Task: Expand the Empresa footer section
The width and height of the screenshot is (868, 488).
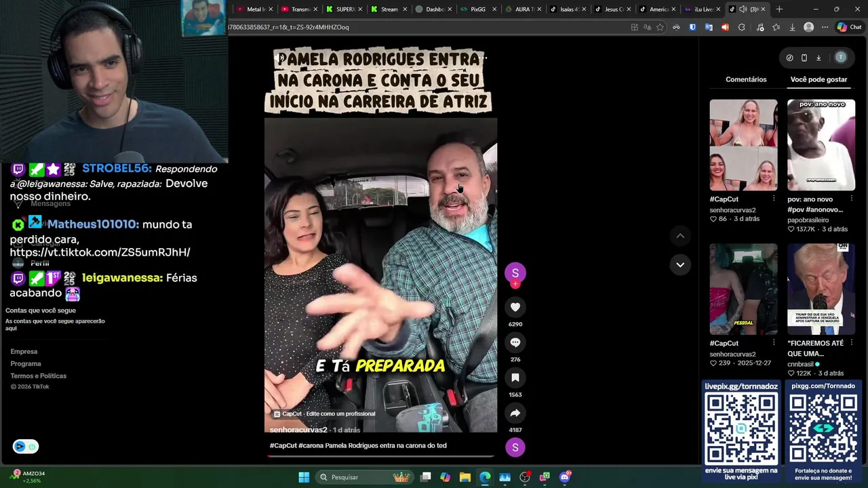Action: 24,351
